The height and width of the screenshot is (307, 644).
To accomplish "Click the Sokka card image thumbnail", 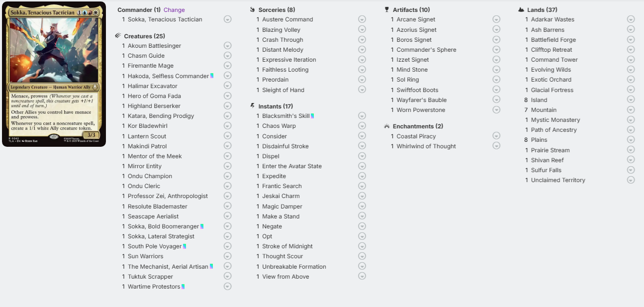I will tap(54, 74).
